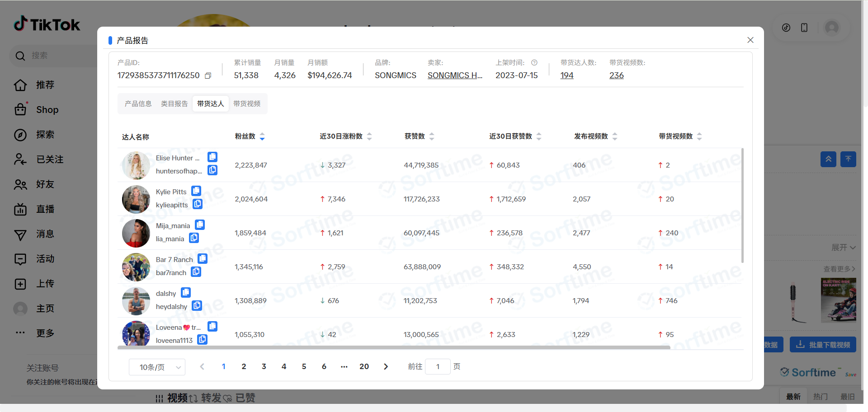Click the help icon beside 上架时间

pyautogui.click(x=534, y=63)
